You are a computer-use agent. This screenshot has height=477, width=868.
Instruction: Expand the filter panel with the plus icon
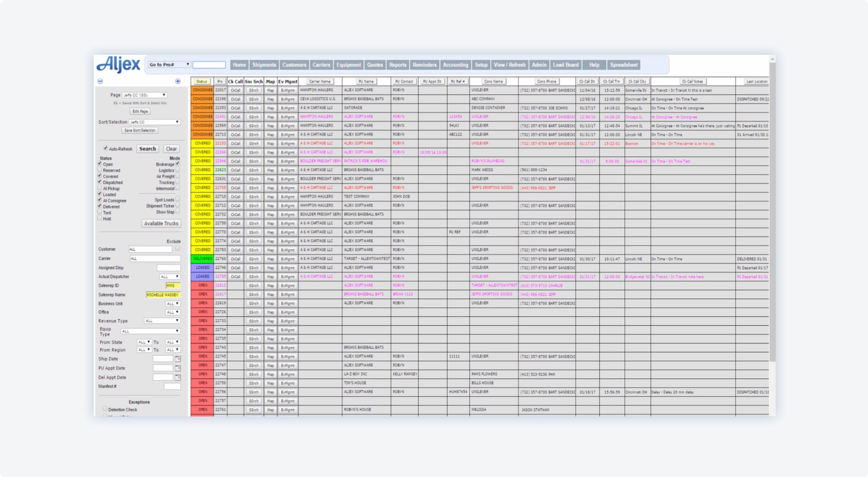[x=177, y=81]
